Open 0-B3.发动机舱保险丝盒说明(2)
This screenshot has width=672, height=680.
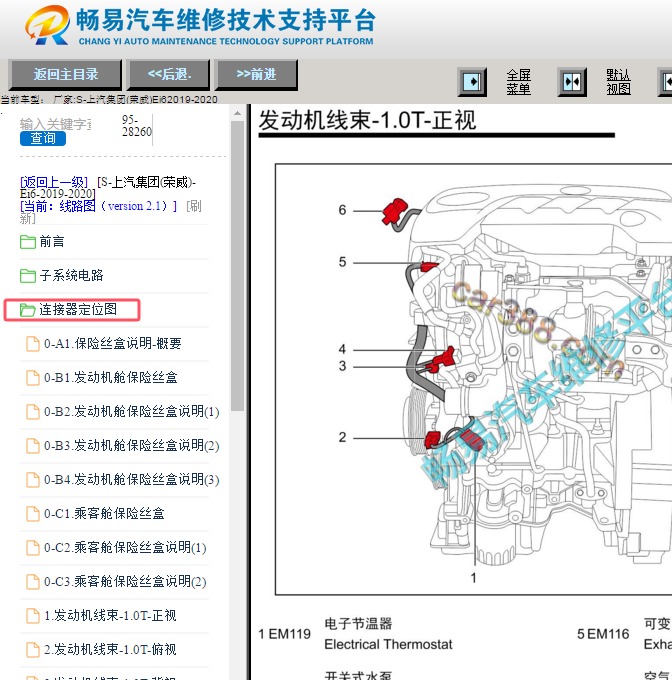[132, 445]
